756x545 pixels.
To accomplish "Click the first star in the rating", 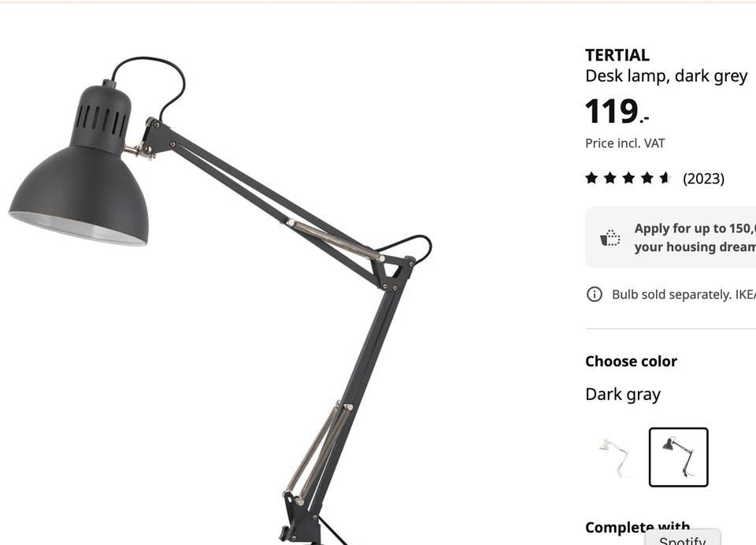I will tap(591, 178).
